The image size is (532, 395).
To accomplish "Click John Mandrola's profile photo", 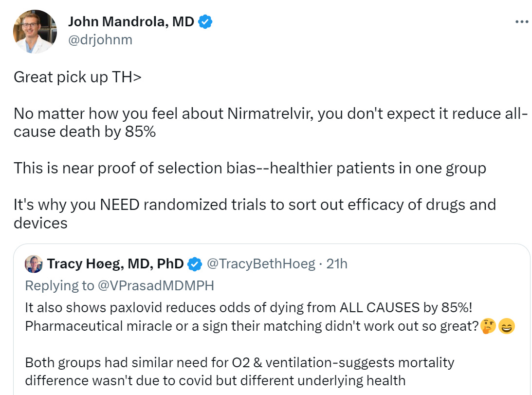I will pos(35,32).
